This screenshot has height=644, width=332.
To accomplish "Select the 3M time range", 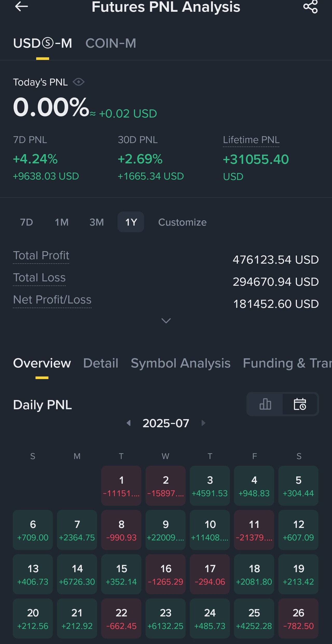I will tap(96, 222).
